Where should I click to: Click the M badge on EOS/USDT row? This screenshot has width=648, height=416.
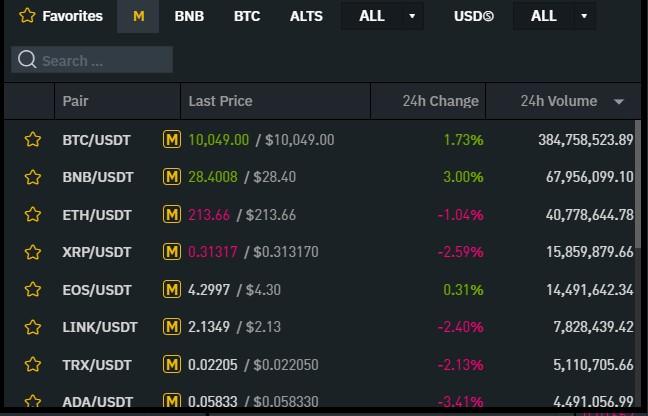coord(172,290)
